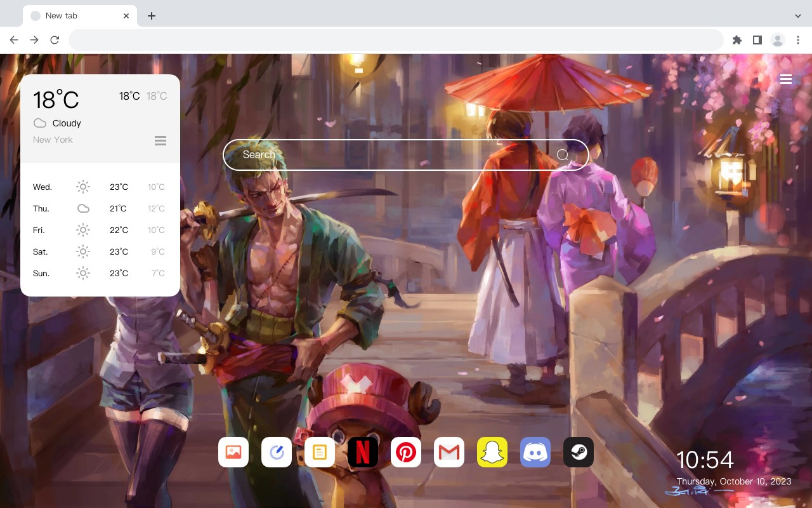Reload the current page
The width and height of the screenshot is (812, 508).
55,40
